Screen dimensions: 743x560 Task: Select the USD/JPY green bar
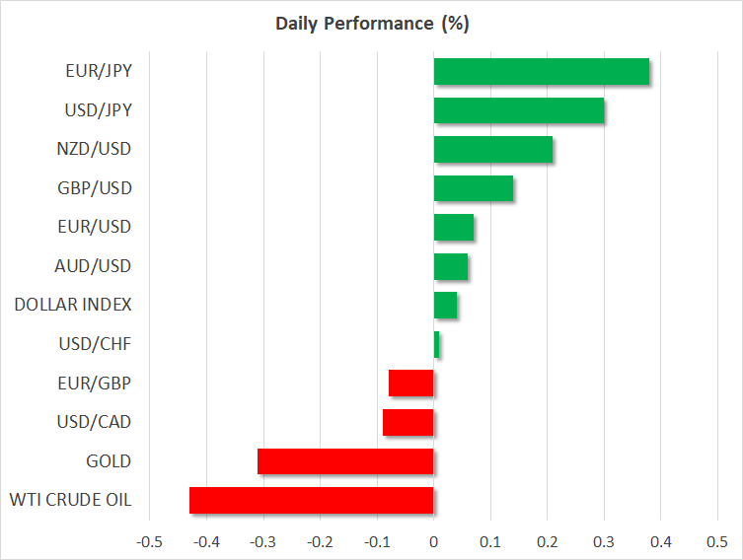[x=518, y=110]
